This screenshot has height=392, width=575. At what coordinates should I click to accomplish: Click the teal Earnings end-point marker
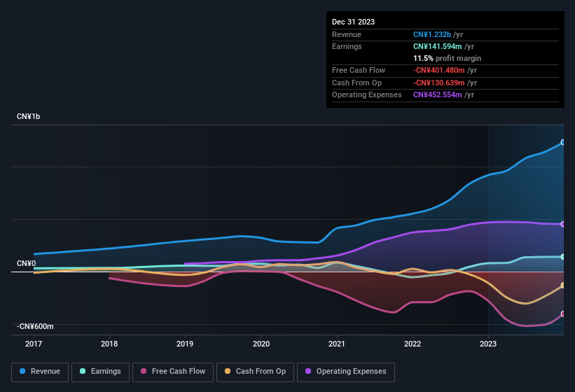point(563,257)
